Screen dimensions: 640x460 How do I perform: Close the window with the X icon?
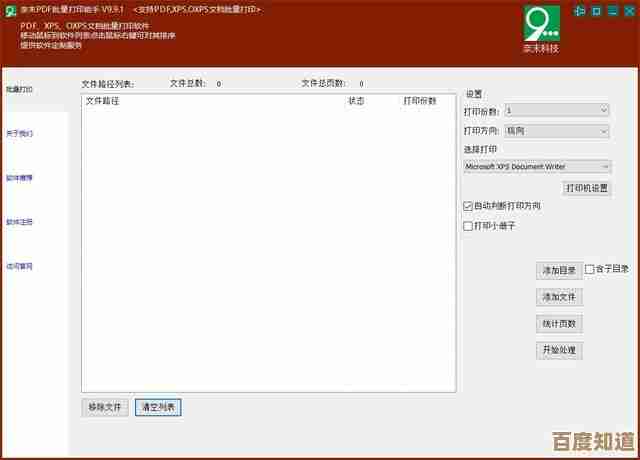point(626,11)
